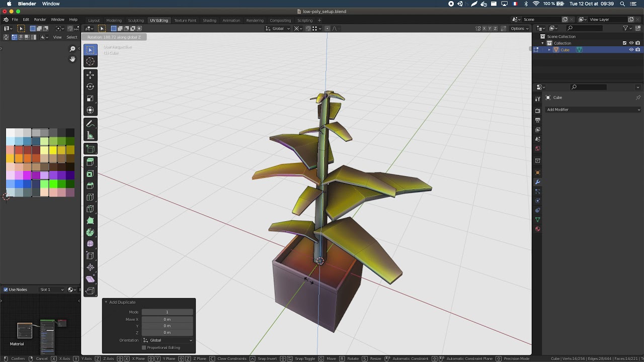
Task: Open the Slot 1 dropdown
Action: point(52,290)
